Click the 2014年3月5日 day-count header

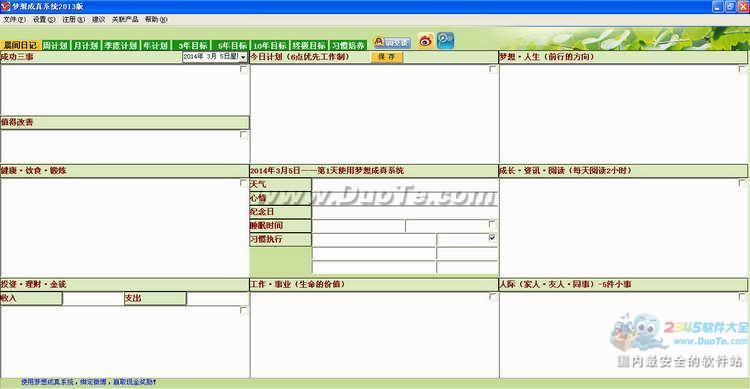(x=374, y=170)
